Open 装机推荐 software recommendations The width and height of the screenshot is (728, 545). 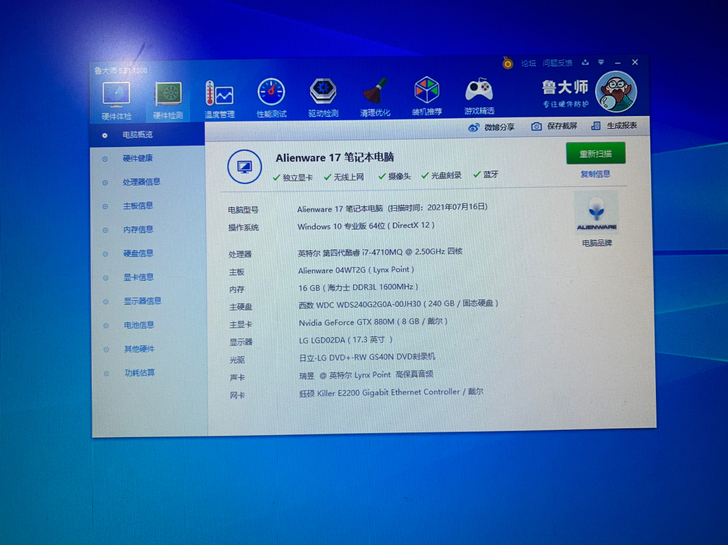(x=427, y=95)
